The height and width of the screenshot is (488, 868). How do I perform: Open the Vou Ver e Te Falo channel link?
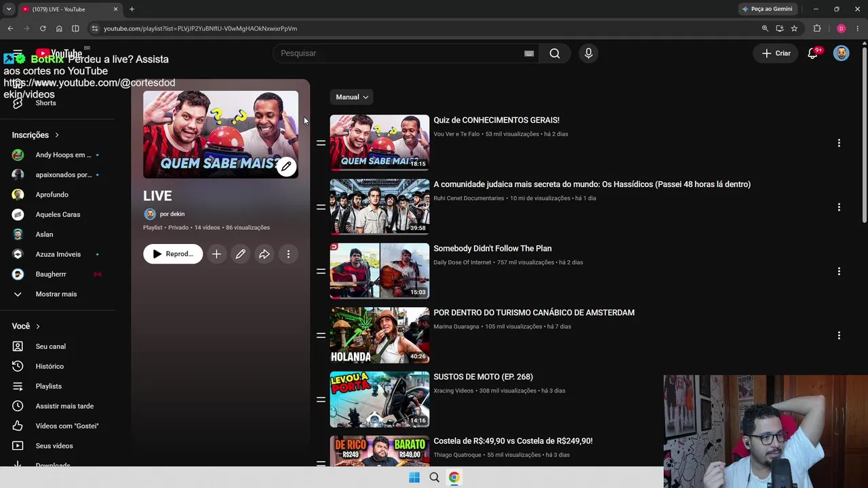point(457,134)
